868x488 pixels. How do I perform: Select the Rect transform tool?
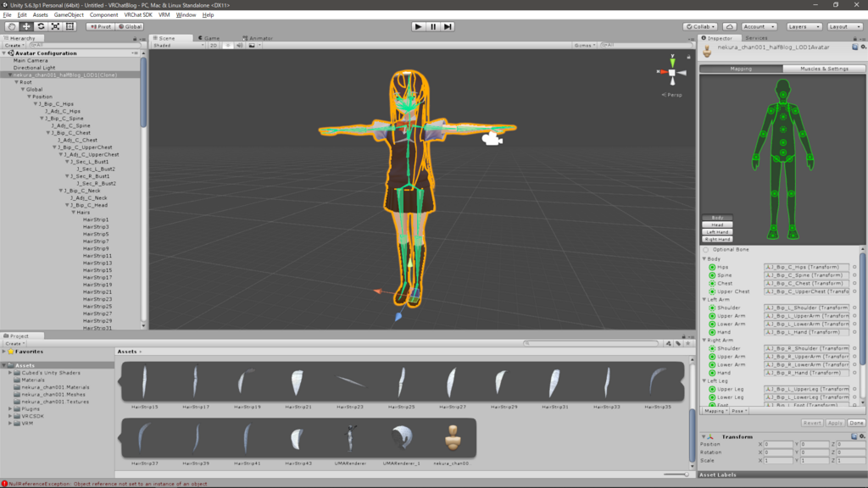pyautogui.click(x=70, y=26)
